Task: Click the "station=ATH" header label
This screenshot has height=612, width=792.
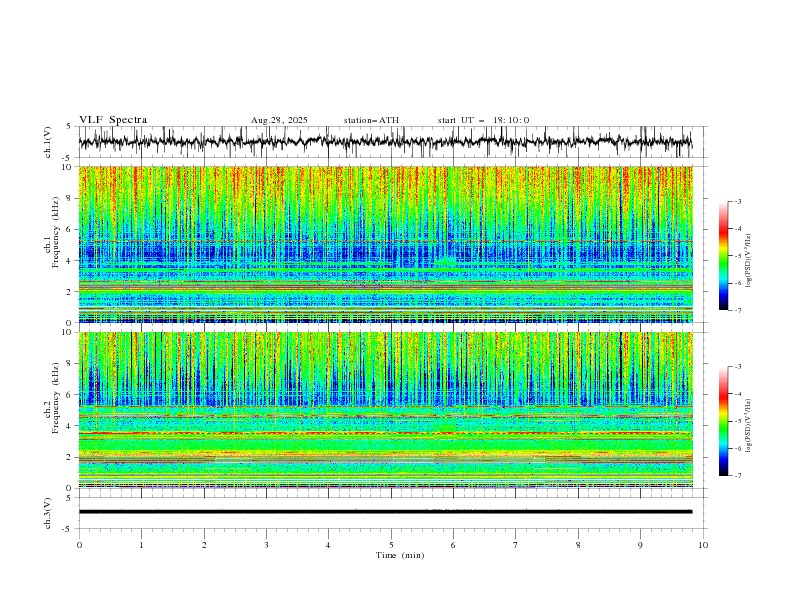Action: [x=371, y=120]
